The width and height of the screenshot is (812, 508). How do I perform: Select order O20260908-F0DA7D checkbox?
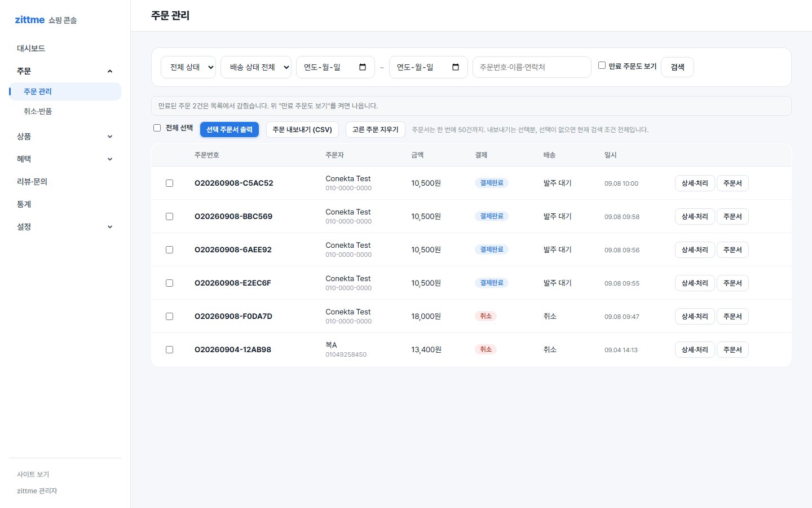169,317
